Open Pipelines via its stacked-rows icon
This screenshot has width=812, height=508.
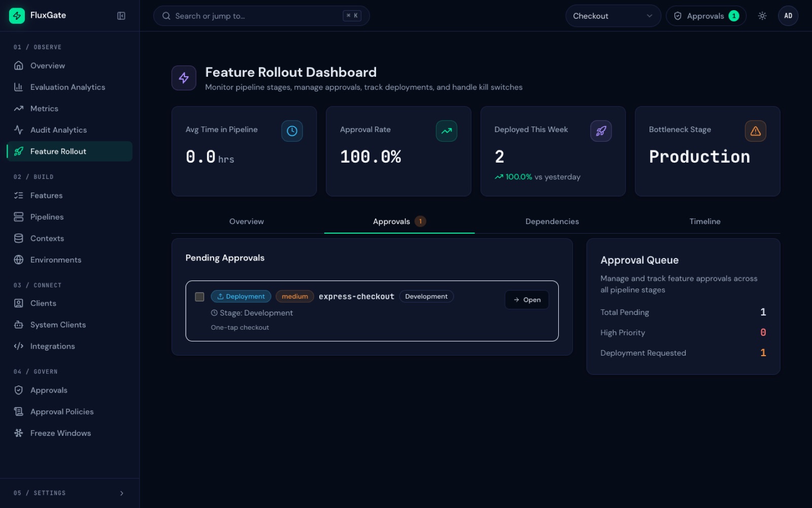(x=19, y=217)
